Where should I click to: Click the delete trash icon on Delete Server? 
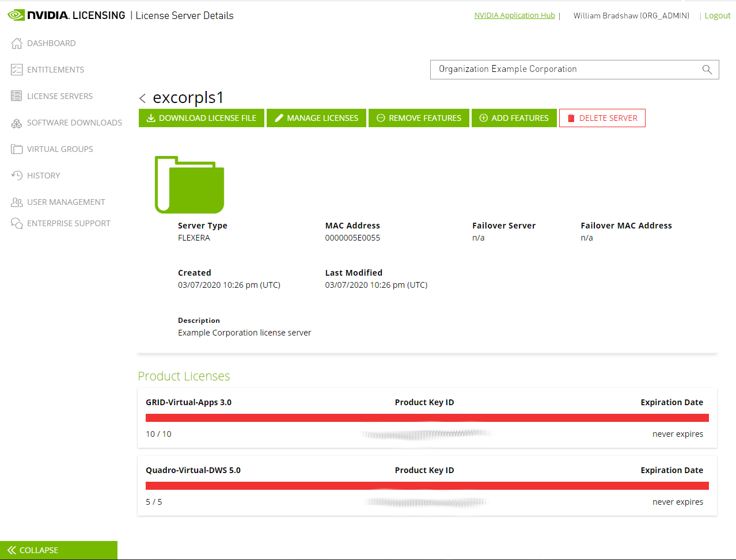pyautogui.click(x=571, y=118)
